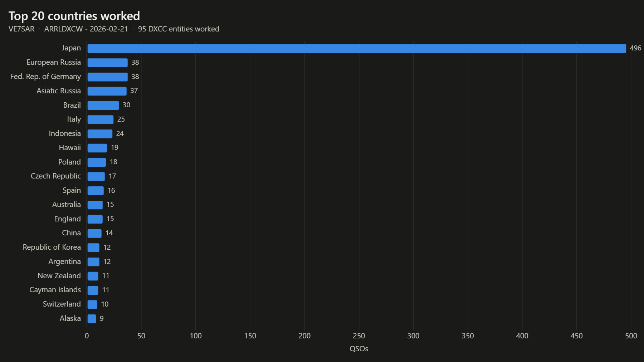The height and width of the screenshot is (362, 644).
Task: Click the '19' value for Hawaii
Action: click(114, 147)
